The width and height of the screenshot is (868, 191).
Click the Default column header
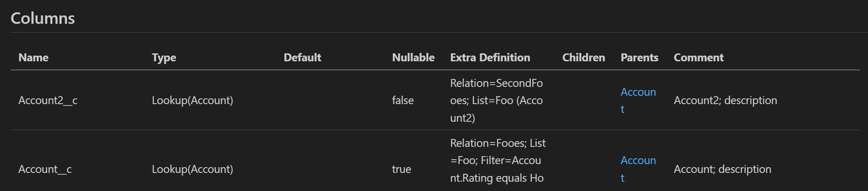pyautogui.click(x=302, y=57)
